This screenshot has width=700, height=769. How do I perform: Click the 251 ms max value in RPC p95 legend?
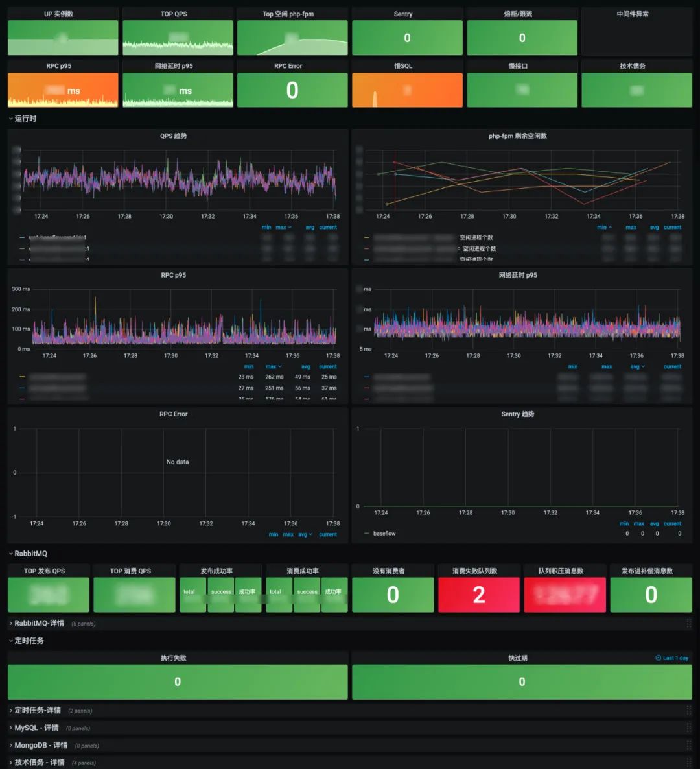[x=275, y=388]
